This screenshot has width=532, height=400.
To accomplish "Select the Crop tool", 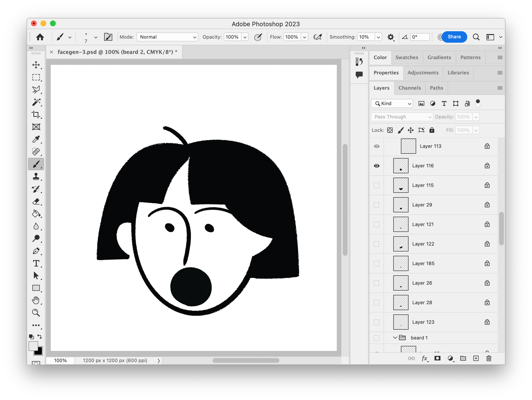I will pos(36,114).
